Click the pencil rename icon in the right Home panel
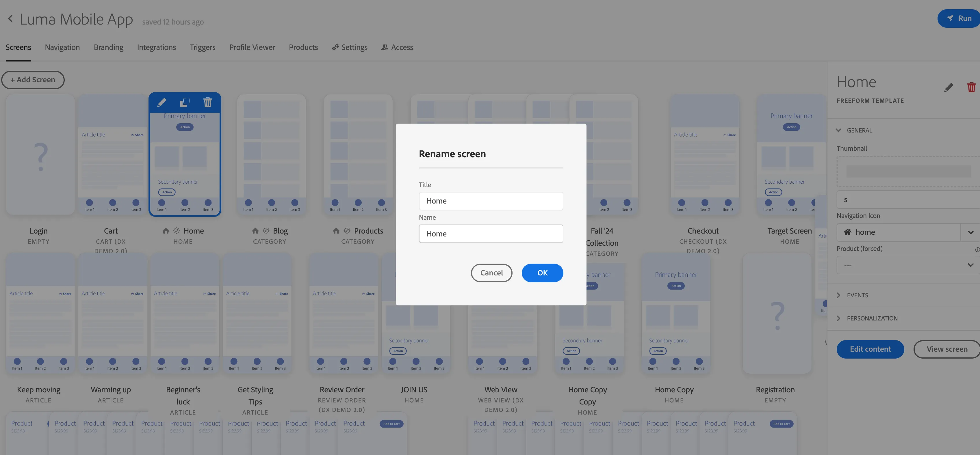The image size is (980, 455). 949,87
